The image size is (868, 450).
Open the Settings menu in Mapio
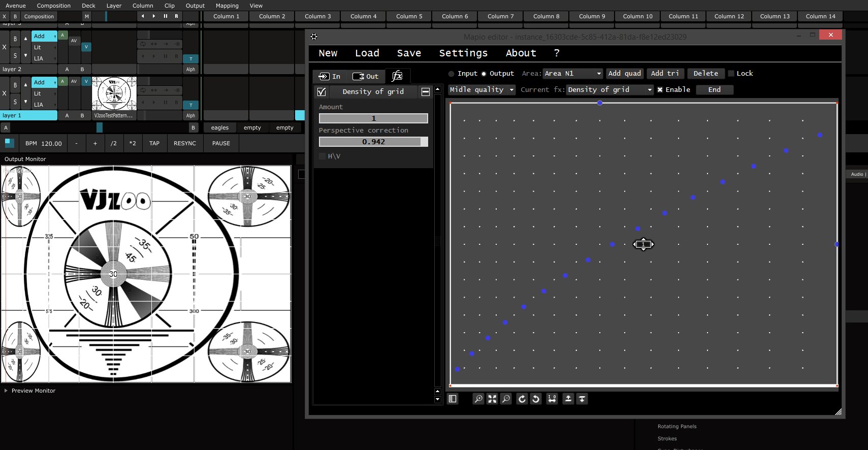click(463, 53)
